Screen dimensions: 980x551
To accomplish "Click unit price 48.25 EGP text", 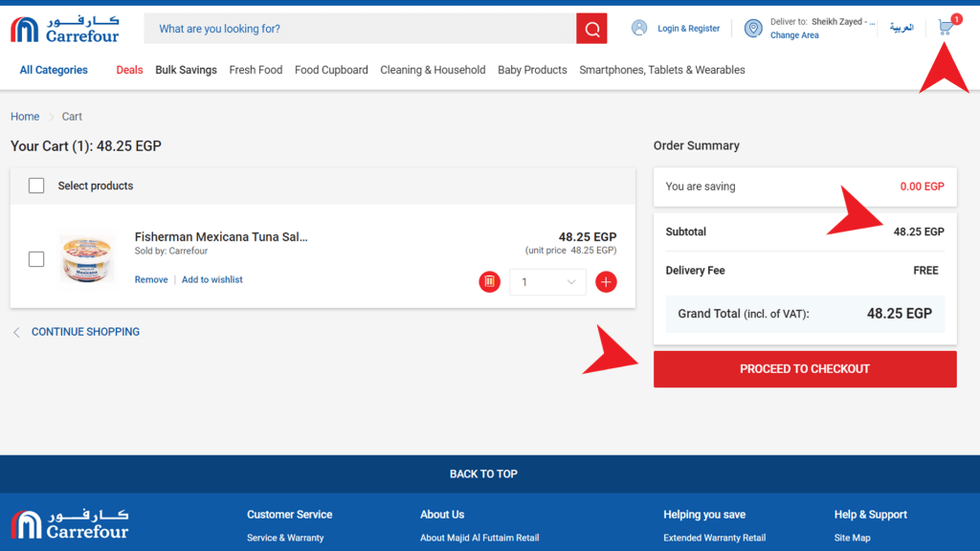I will [x=570, y=251].
